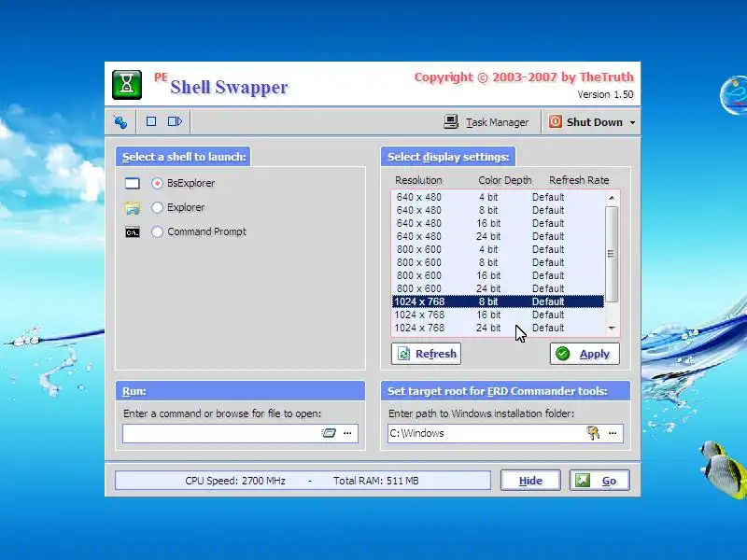Click the resolution list scroll up arrow
747x560 pixels.
[x=612, y=198]
